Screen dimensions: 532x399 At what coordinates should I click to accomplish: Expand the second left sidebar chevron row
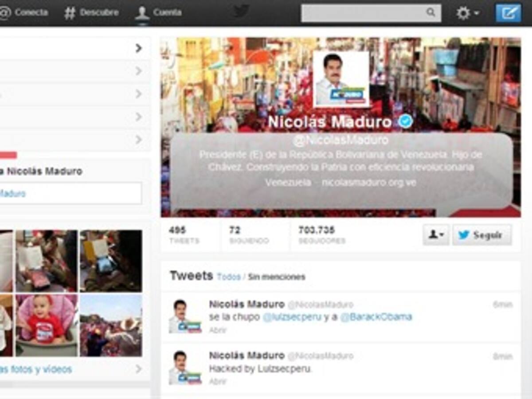pyautogui.click(x=74, y=71)
